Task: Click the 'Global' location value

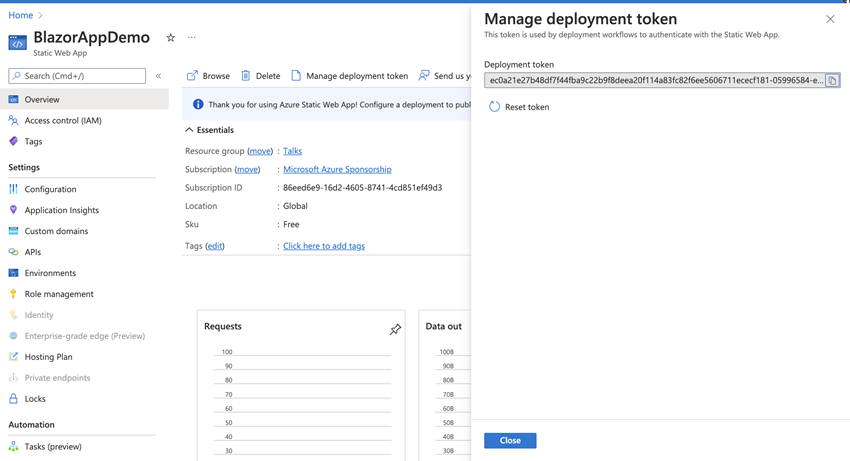Action: tap(295, 206)
